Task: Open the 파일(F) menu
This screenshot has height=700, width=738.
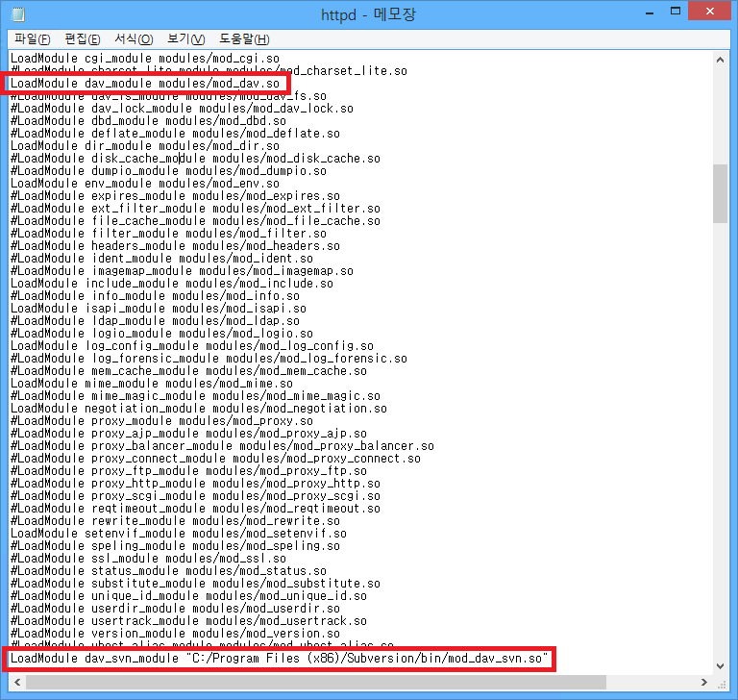Action: coord(32,38)
